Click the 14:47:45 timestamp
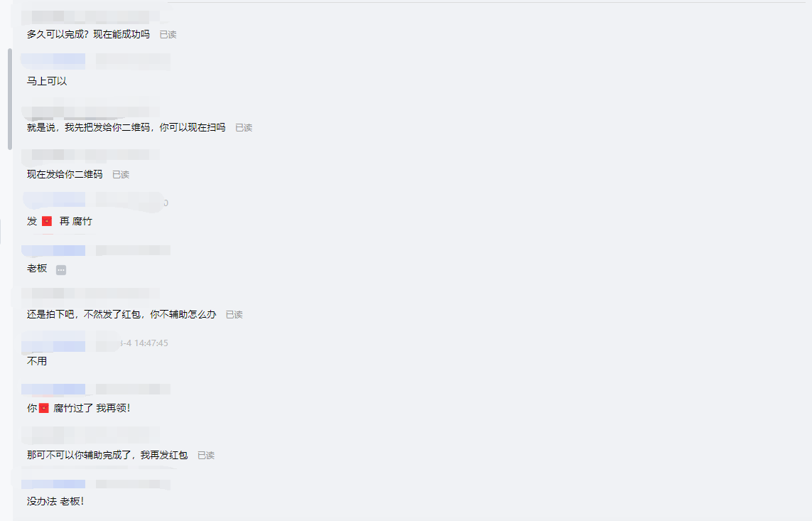 point(151,343)
